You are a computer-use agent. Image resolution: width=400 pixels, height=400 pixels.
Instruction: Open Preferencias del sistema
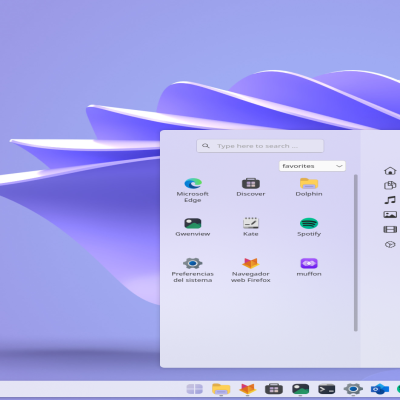point(193,270)
